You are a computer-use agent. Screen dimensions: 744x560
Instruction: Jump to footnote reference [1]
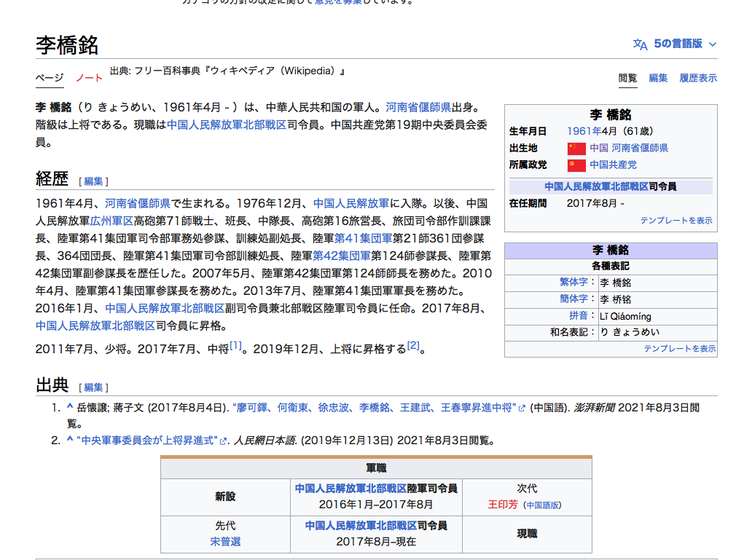236,346
